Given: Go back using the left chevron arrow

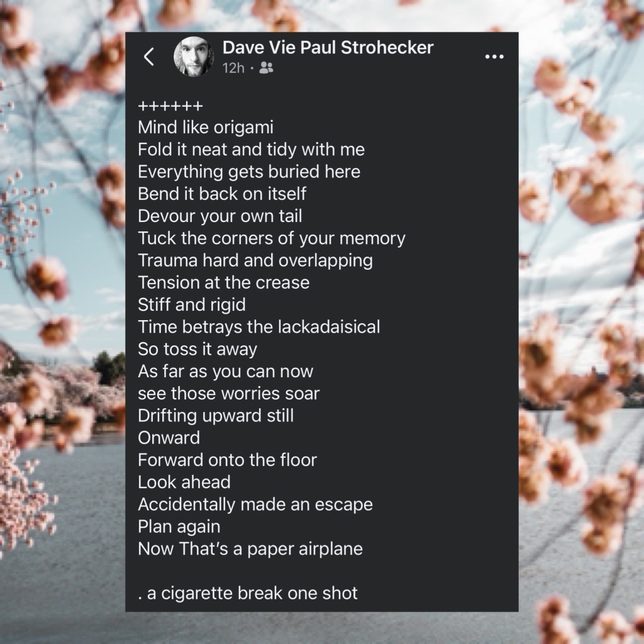Looking at the screenshot, I should coord(149,57).
